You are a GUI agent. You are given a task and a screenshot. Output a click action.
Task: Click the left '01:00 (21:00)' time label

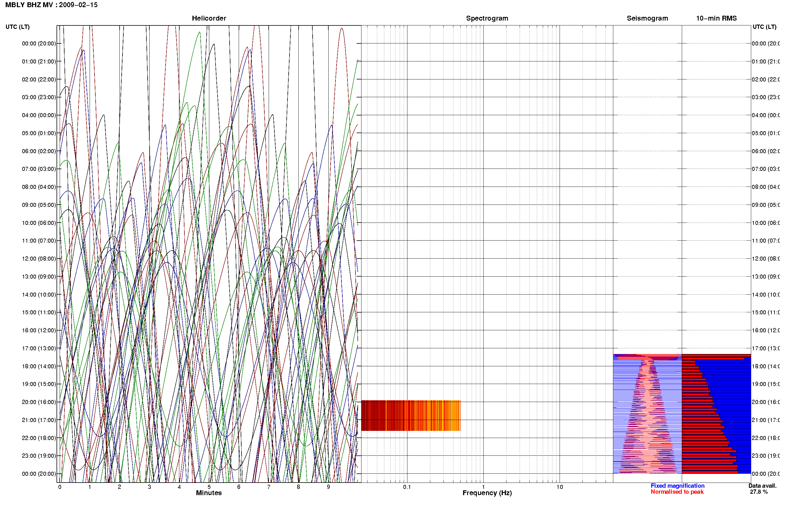[x=39, y=61]
